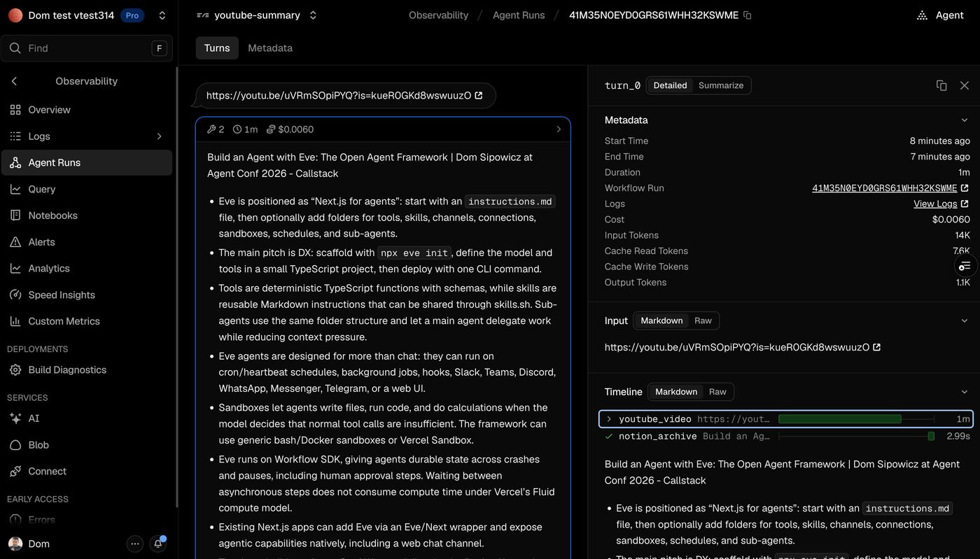The width and height of the screenshot is (980, 559).
Task: Open the notifications bell
Action: (x=158, y=544)
